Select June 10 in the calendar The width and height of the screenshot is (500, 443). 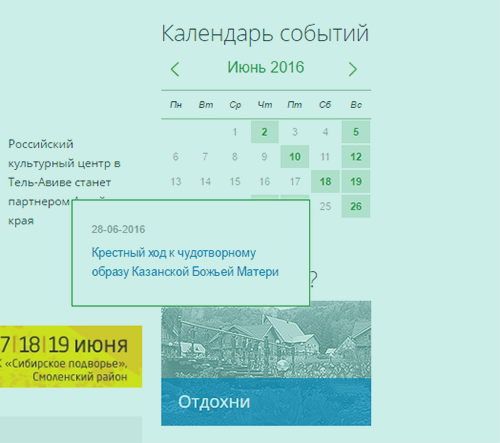(295, 157)
